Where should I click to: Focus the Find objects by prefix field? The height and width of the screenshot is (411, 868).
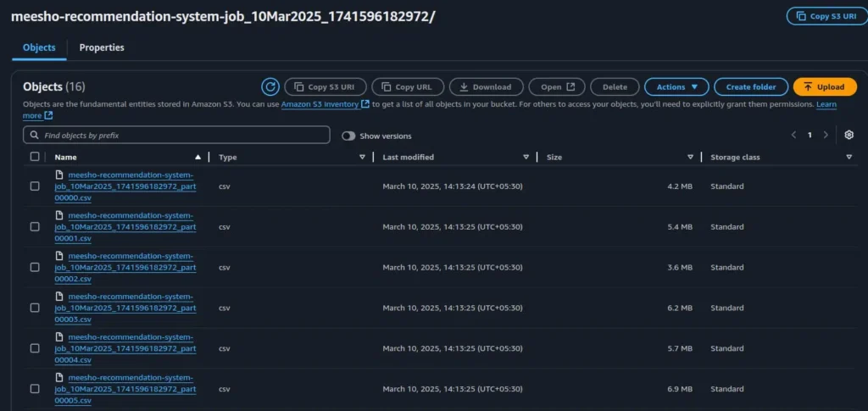[x=176, y=135]
